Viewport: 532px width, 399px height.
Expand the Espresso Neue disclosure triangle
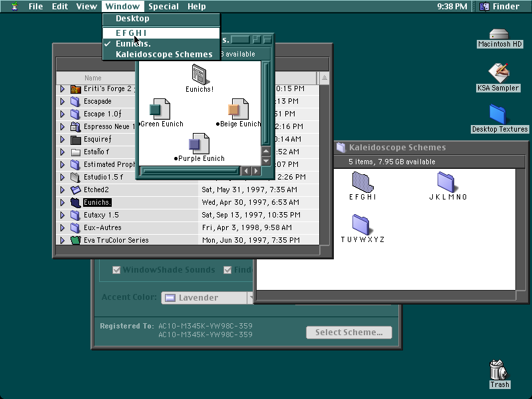point(63,126)
